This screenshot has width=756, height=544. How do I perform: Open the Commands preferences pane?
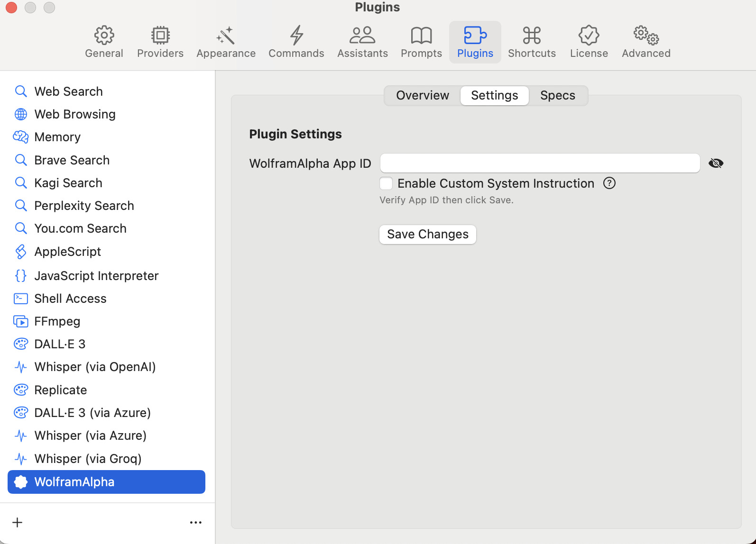click(x=296, y=42)
